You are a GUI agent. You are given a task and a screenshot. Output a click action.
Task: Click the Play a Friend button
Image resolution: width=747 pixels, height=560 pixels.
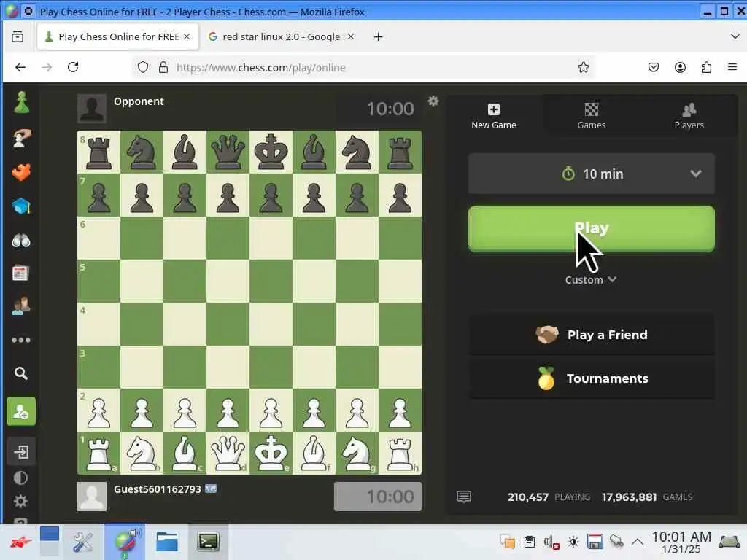(591, 335)
